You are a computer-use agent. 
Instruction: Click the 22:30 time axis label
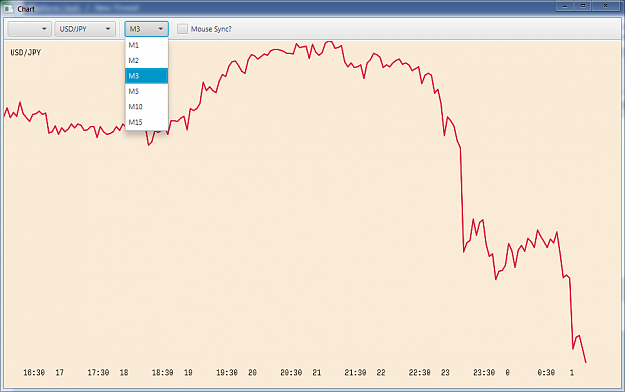[419, 372]
